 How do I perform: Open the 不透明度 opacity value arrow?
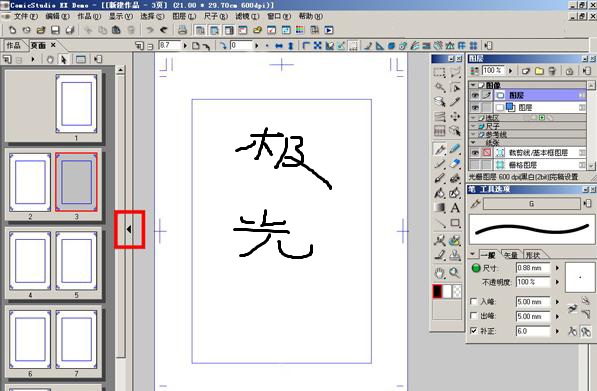(557, 282)
